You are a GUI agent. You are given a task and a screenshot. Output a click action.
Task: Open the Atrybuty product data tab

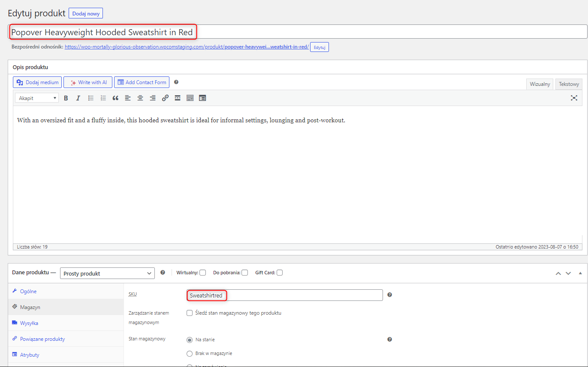(66, 355)
